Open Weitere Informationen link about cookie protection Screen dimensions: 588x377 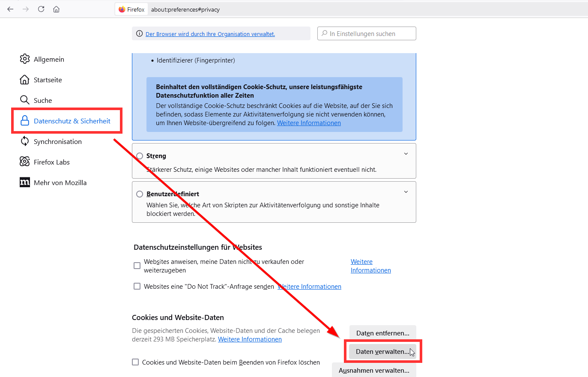coord(309,123)
